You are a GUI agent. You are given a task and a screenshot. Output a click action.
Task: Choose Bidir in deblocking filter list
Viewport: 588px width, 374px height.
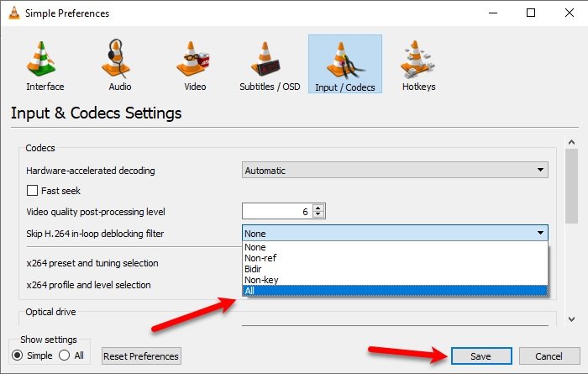(x=395, y=269)
